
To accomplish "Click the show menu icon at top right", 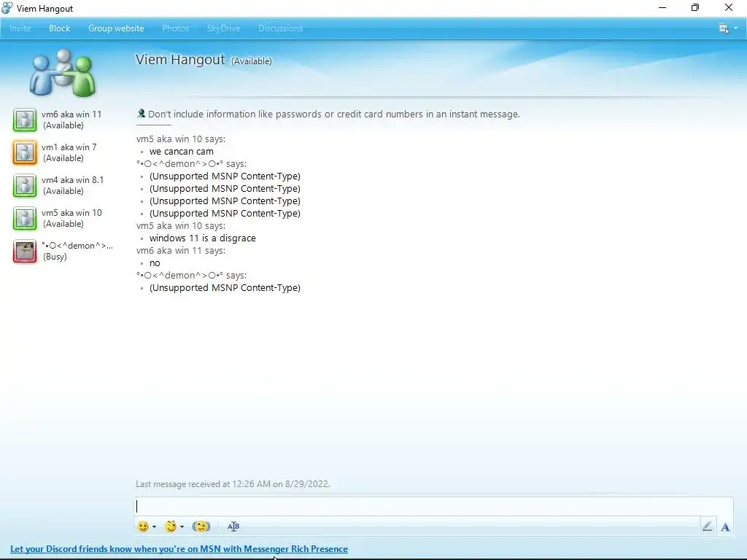I will [x=724, y=28].
